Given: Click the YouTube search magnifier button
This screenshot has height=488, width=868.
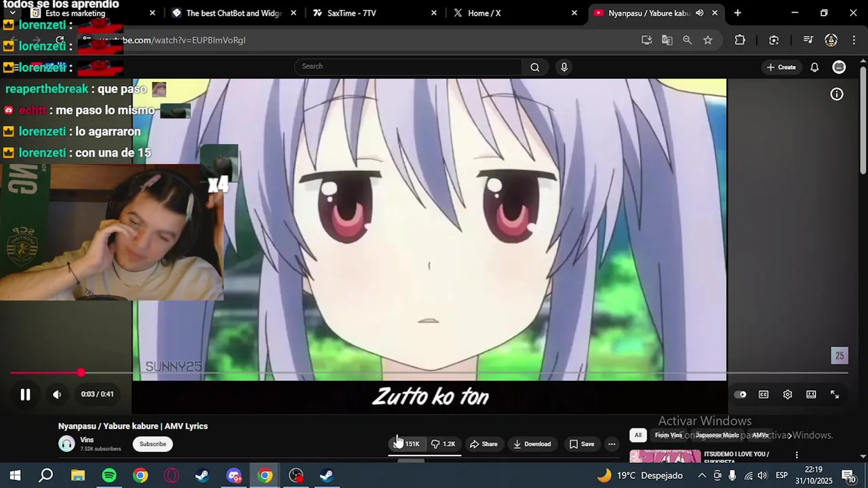Looking at the screenshot, I should coord(535,66).
